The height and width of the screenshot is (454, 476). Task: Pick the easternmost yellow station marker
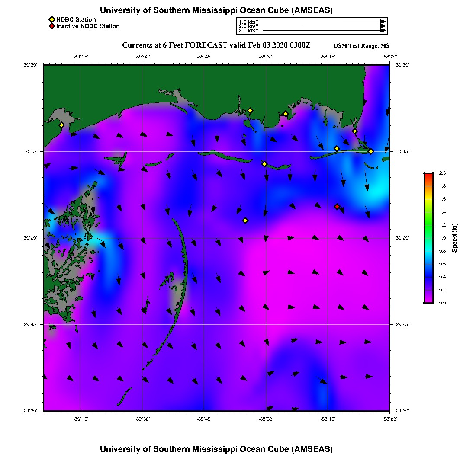tap(371, 151)
